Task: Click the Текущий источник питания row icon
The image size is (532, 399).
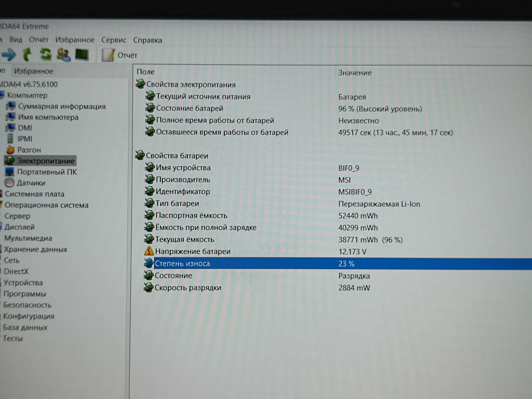Action: pos(150,96)
